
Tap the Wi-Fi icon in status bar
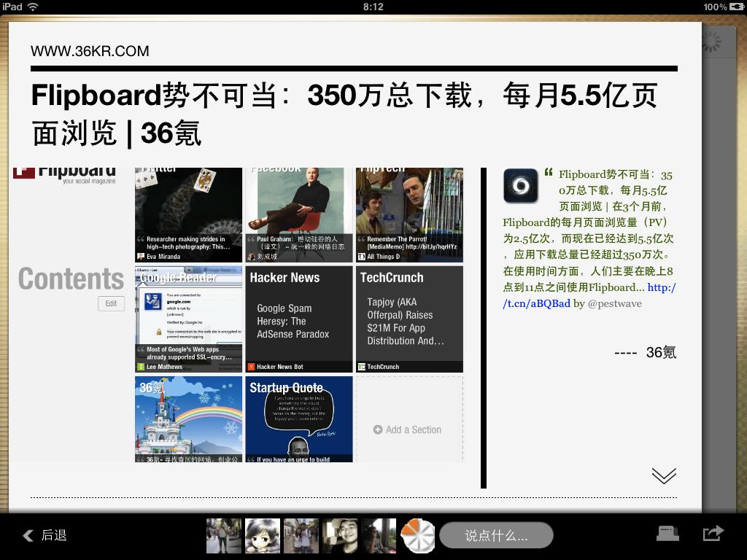pos(33,7)
